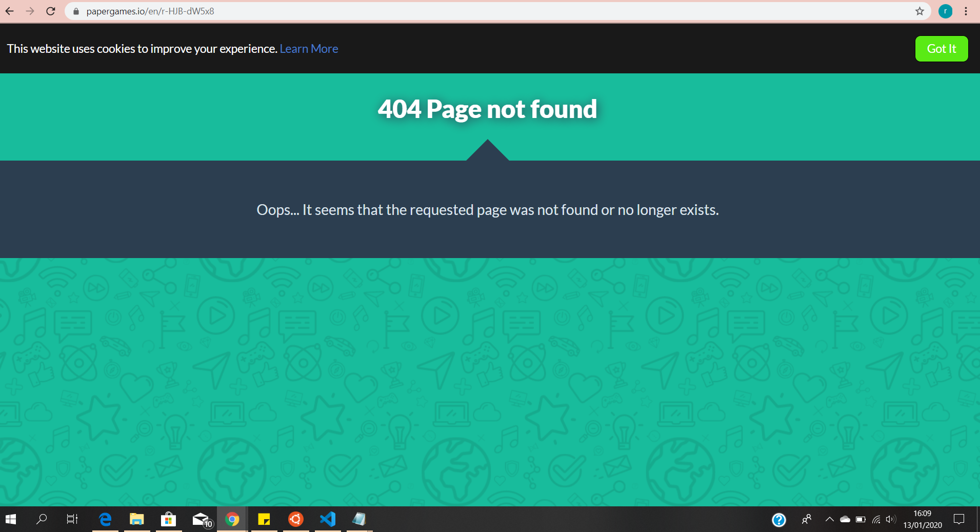980x532 pixels.
Task: Open Windows taskbar search
Action: coord(42,519)
